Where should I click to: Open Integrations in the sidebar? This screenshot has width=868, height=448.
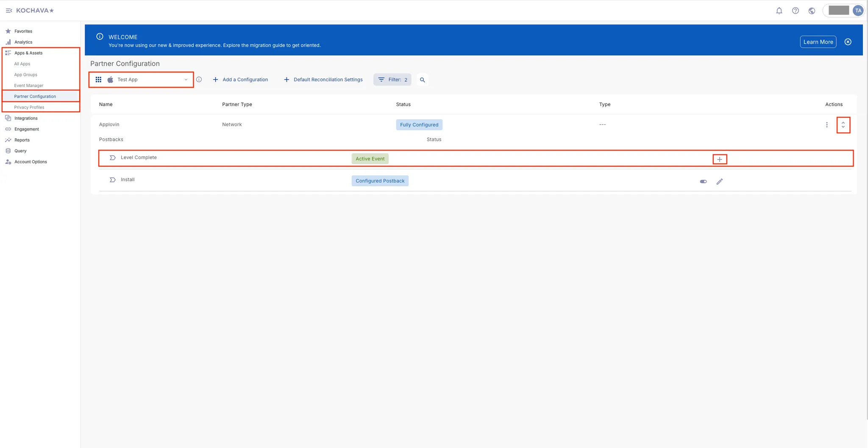(26, 118)
